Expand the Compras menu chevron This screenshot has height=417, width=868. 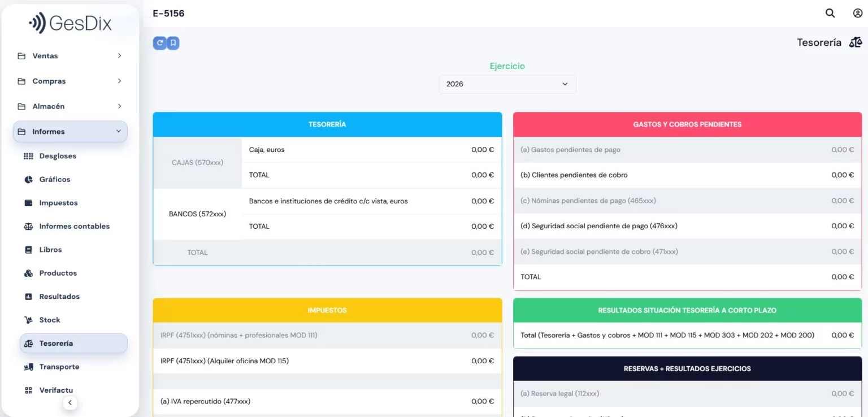coord(119,81)
